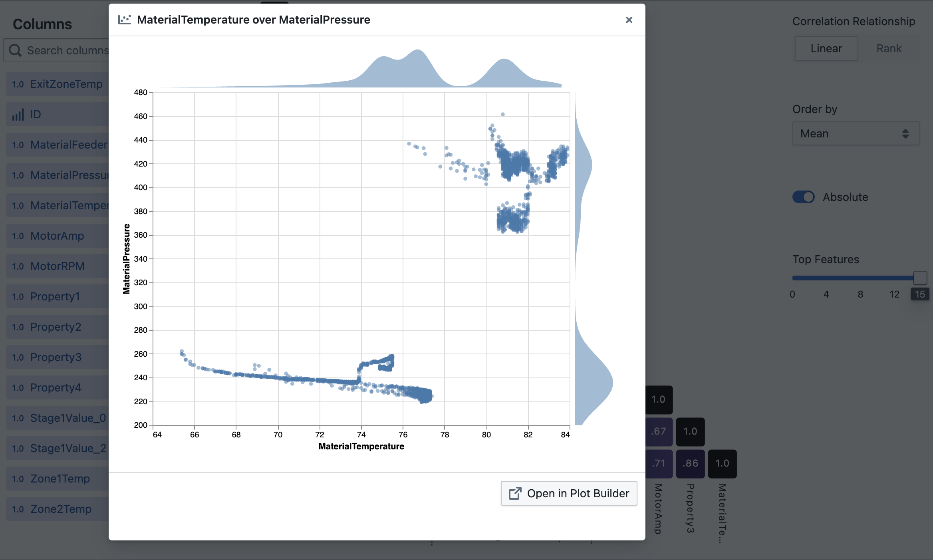Switch correlation relationship to Rank
Image resolution: width=933 pixels, height=560 pixels.
[888, 48]
